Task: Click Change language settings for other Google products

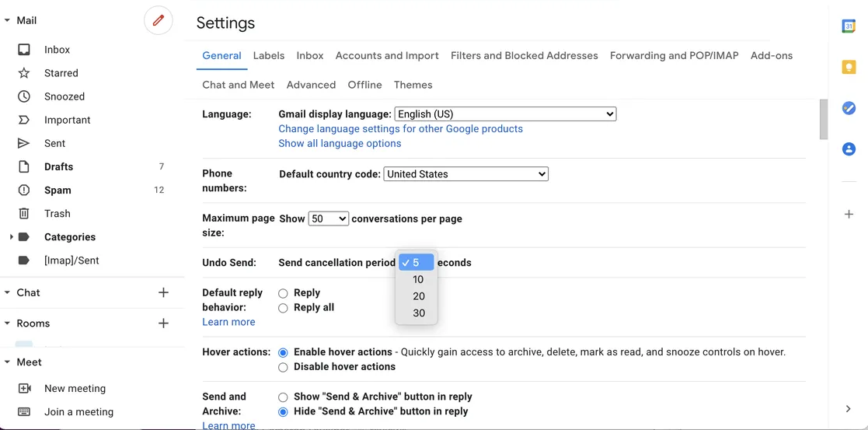Action: [401, 128]
